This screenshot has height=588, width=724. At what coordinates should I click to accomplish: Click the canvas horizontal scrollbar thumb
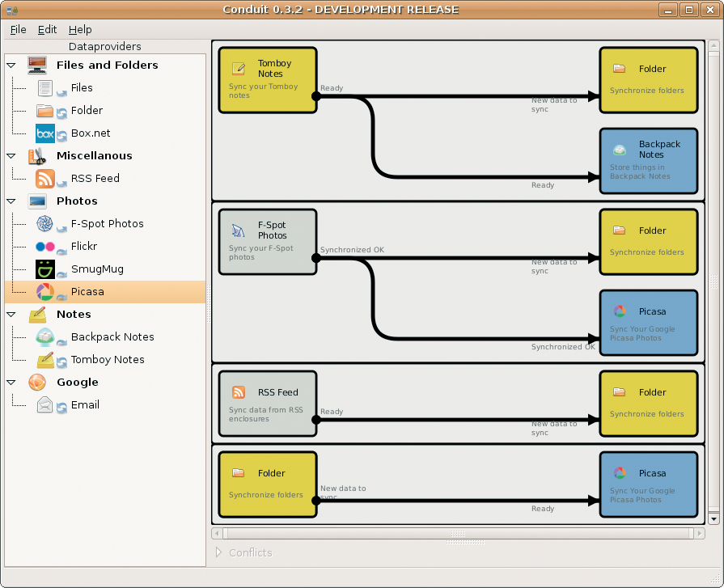pyautogui.click(x=458, y=534)
